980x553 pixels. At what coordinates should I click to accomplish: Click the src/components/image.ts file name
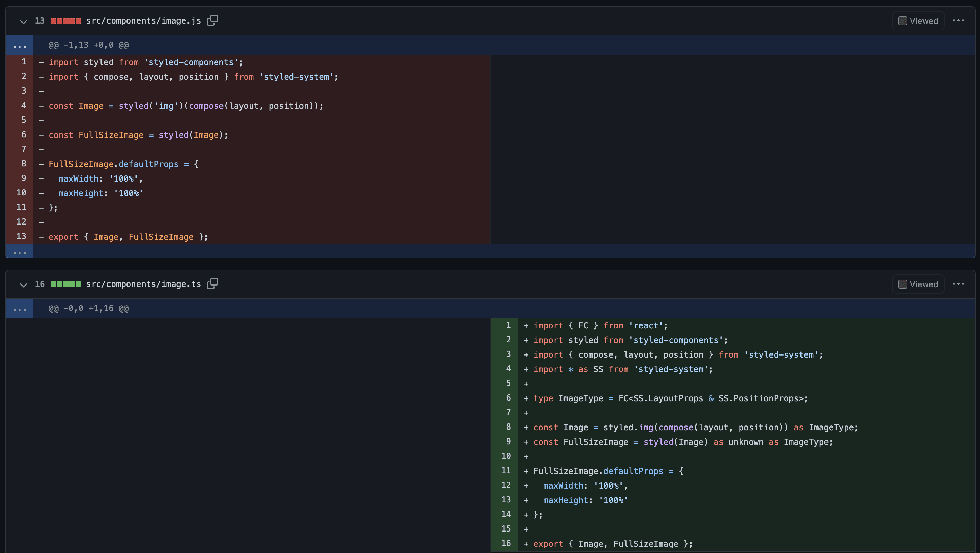click(143, 284)
